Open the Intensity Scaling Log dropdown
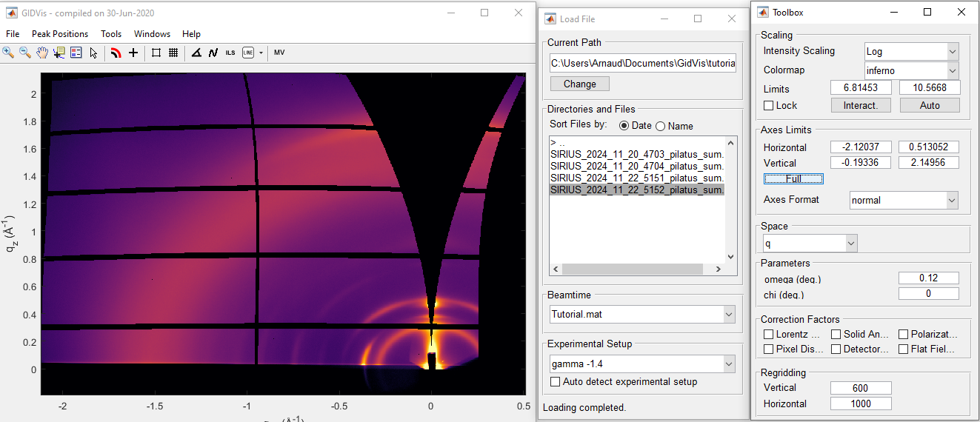The height and width of the screenshot is (422, 980). (x=911, y=51)
